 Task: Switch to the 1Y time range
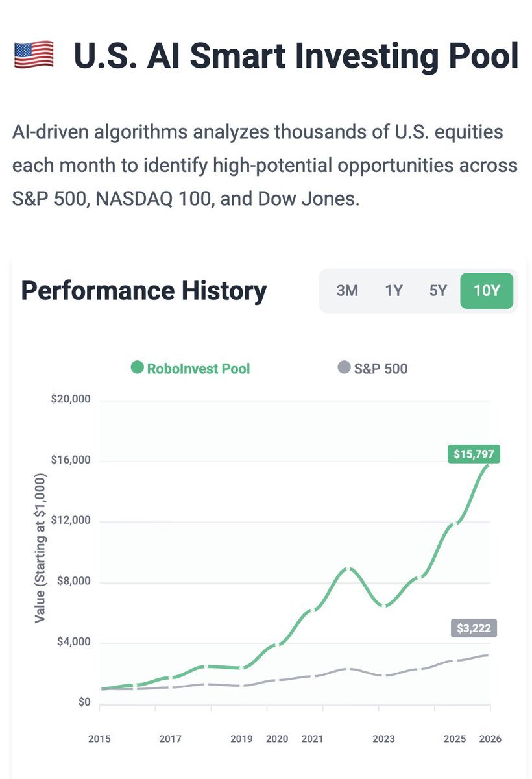393,290
